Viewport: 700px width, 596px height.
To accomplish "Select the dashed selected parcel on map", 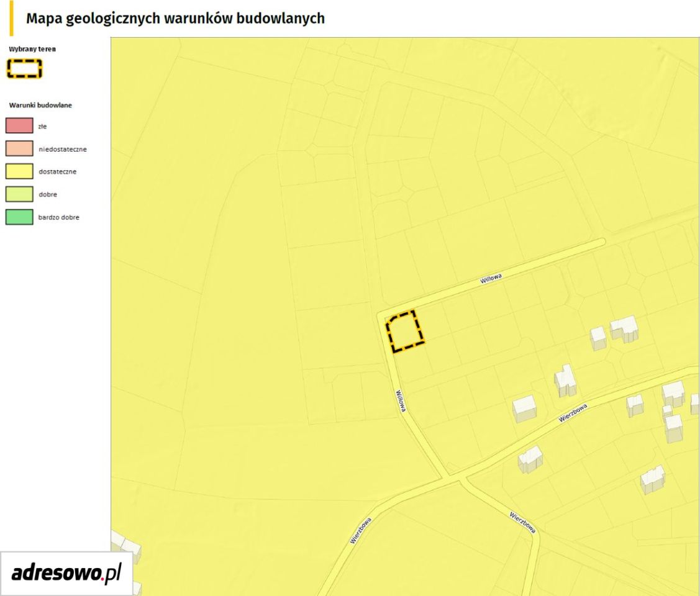I will 404,331.
